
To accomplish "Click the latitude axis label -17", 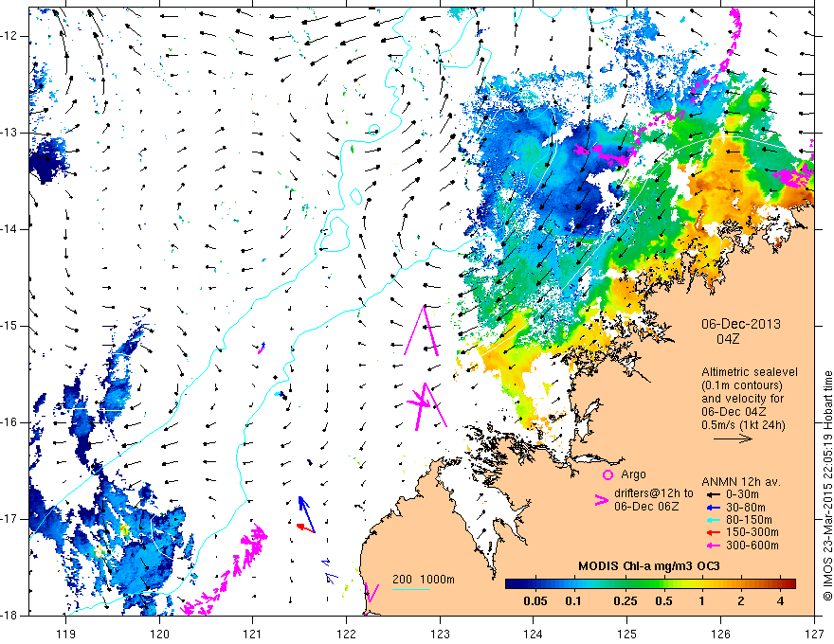I will tap(9, 519).
